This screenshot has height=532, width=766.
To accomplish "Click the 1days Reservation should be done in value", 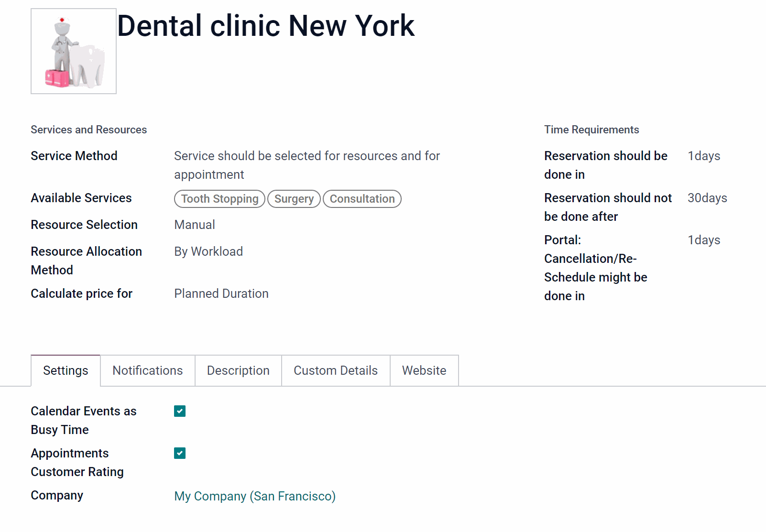I will pos(704,156).
